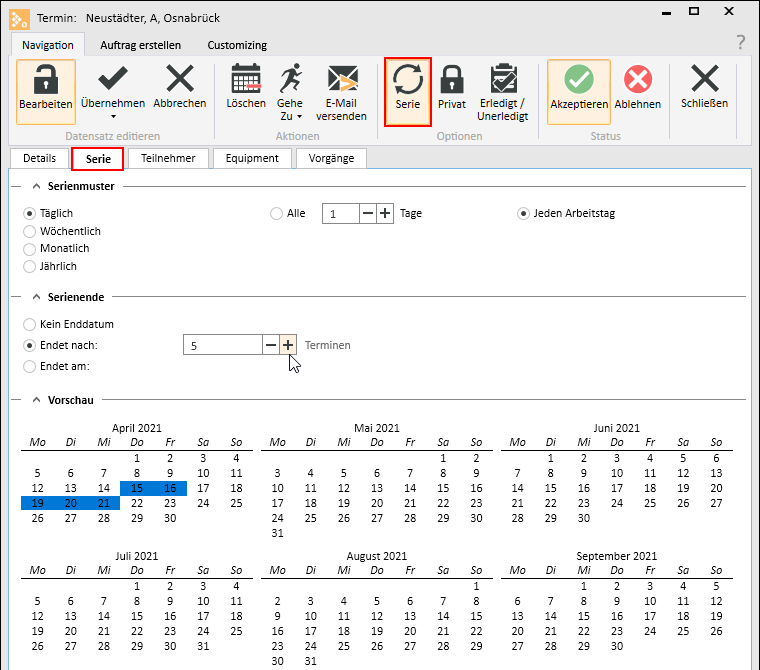
Task: Collapse the Serienmuster section
Action: [x=37, y=186]
